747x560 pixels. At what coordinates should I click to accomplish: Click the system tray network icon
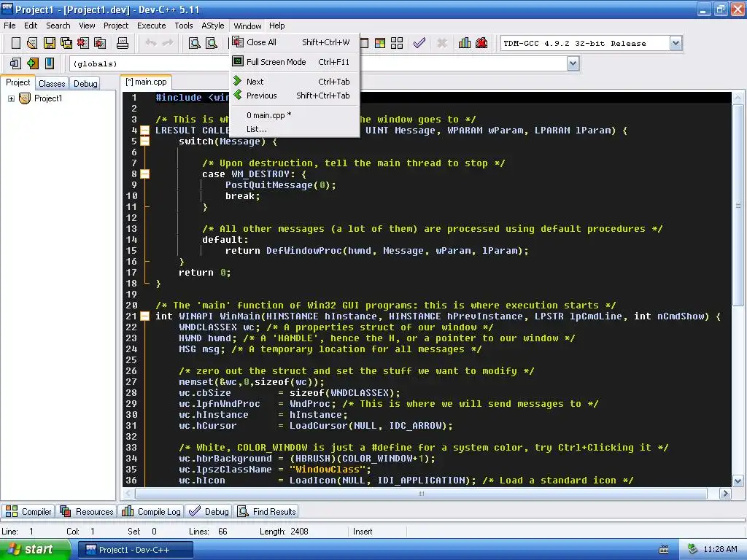(692, 549)
